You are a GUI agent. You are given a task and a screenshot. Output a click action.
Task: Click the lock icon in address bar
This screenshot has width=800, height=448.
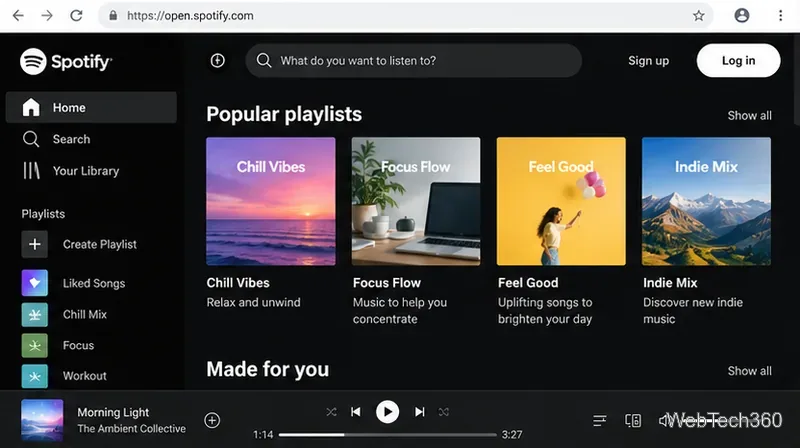113,16
